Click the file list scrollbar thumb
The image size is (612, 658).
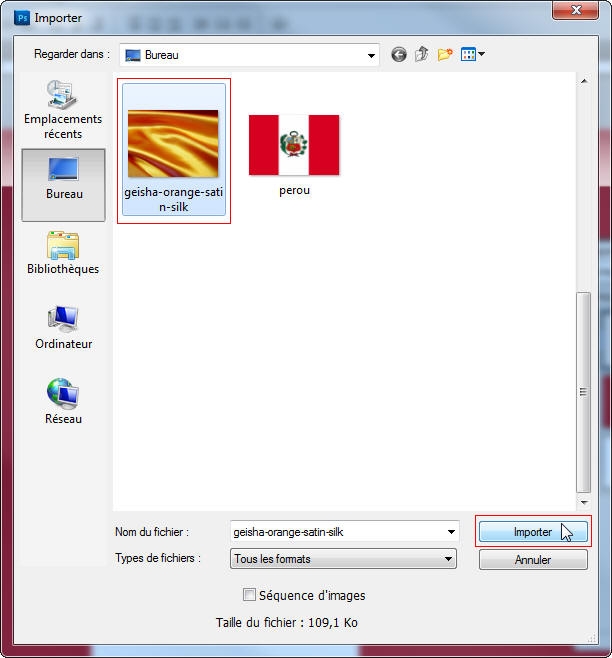pyautogui.click(x=583, y=392)
